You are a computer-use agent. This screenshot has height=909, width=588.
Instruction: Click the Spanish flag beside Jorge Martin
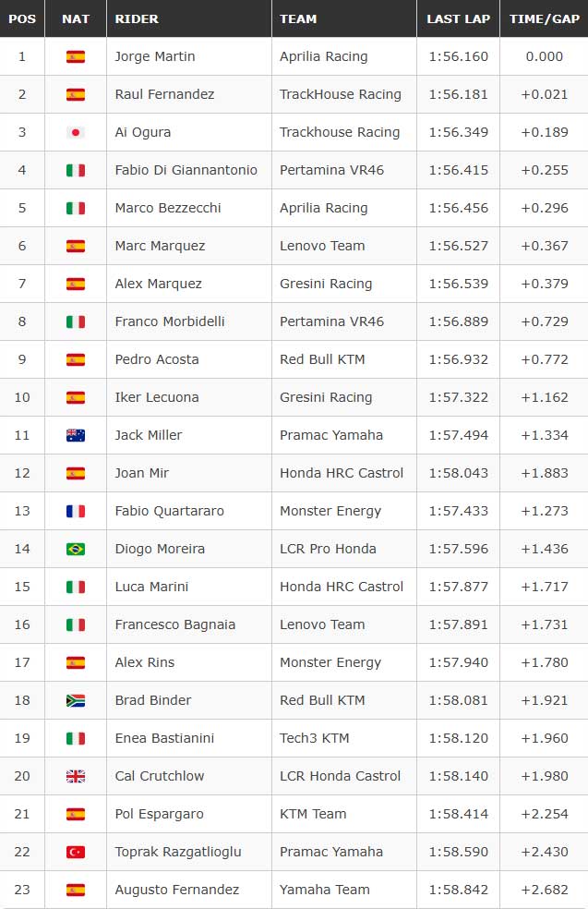[76, 57]
